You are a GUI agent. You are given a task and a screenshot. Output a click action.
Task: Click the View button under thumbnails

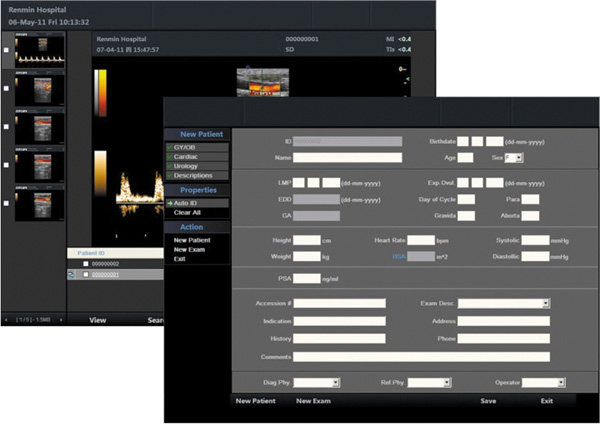coord(98,320)
